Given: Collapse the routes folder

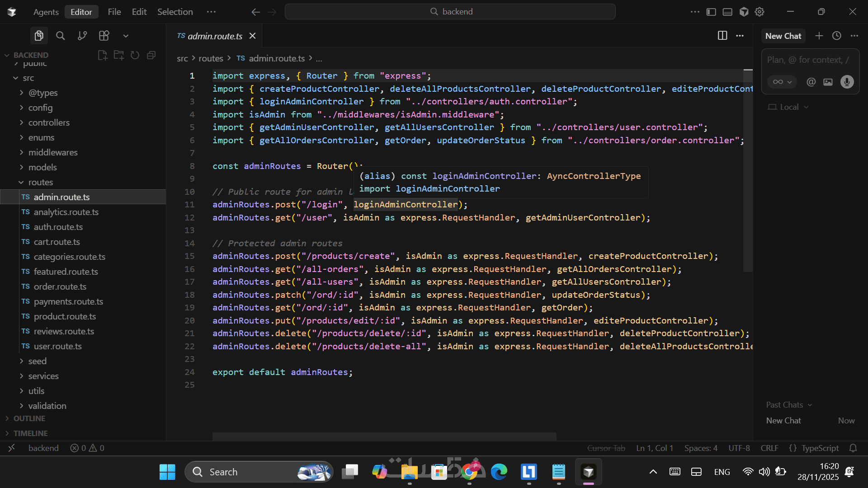Looking at the screenshot, I should pyautogui.click(x=41, y=182).
